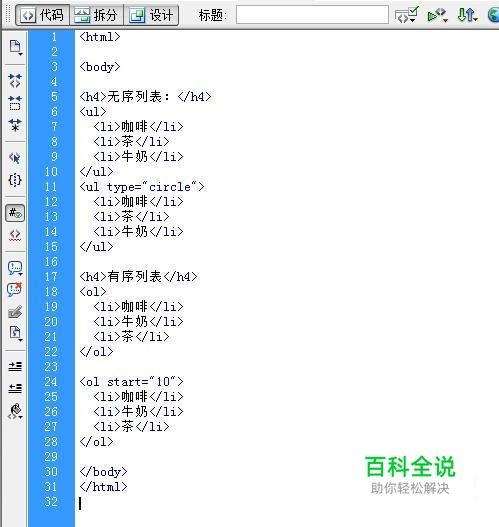Viewport: 499px width, 527px height.
Task: Click the 标题 title input field
Action: pos(312,15)
